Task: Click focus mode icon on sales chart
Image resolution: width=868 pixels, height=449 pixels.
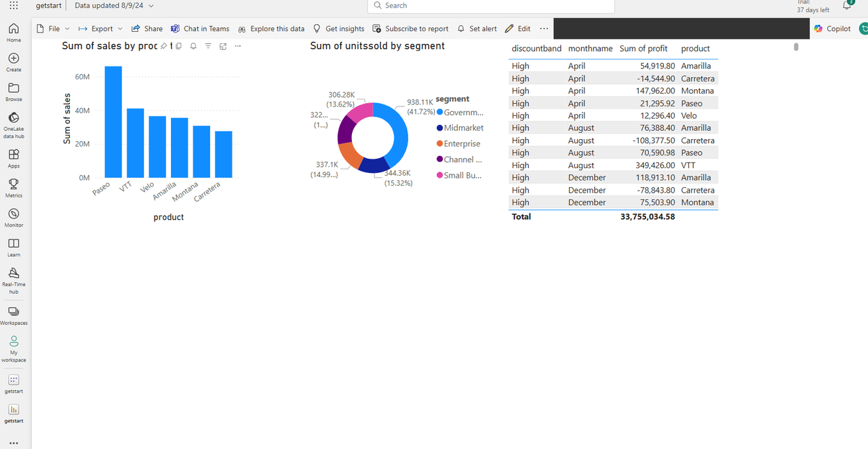Action: coord(223,46)
